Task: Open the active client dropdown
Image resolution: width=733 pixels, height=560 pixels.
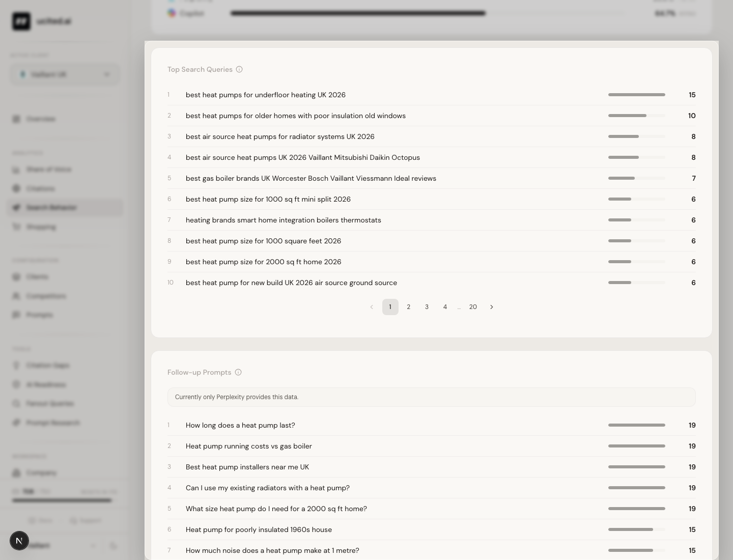Action: tap(65, 74)
